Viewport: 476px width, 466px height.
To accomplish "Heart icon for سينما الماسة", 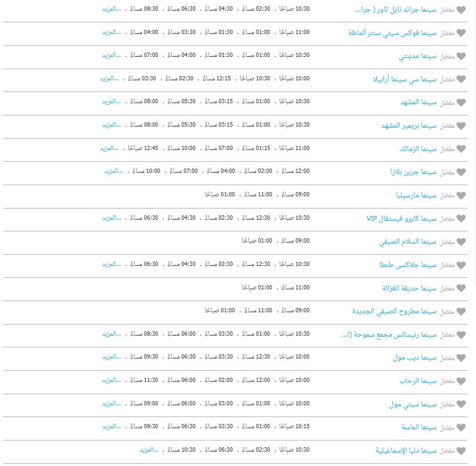I will click(x=461, y=428).
